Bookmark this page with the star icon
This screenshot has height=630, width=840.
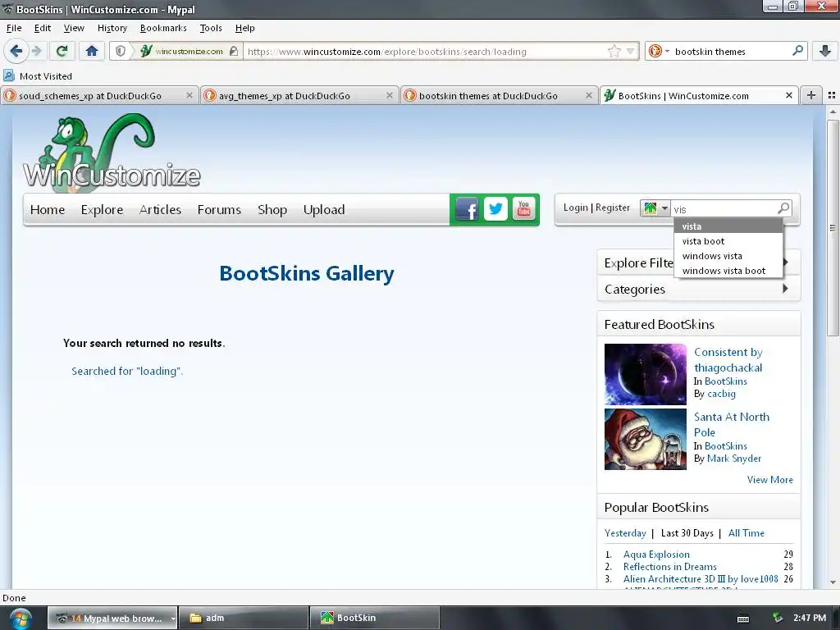click(x=614, y=52)
